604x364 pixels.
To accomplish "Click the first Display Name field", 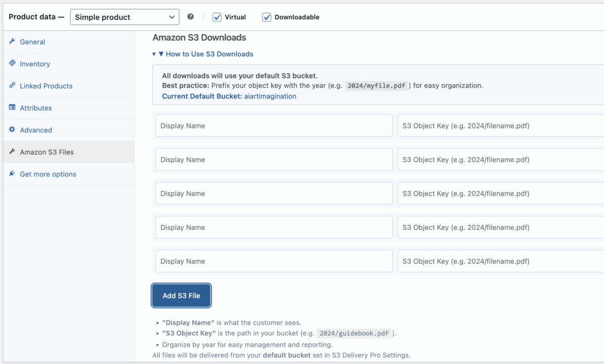I will pyautogui.click(x=274, y=126).
